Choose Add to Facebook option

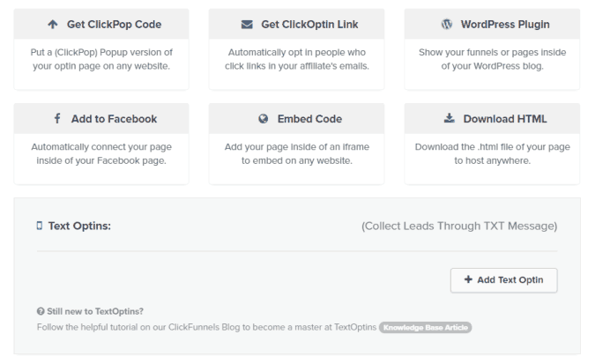(x=101, y=118)
